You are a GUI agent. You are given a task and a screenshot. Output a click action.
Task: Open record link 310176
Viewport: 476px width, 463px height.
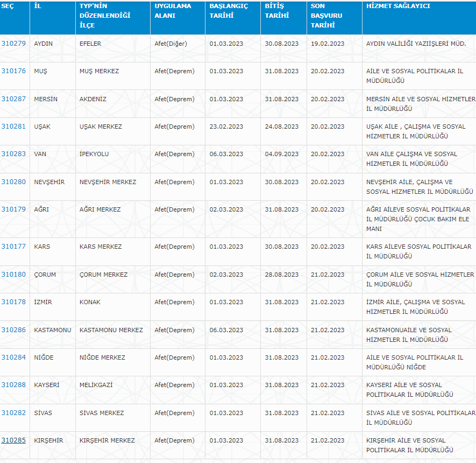pyautogui.click(x=13, y=71)
